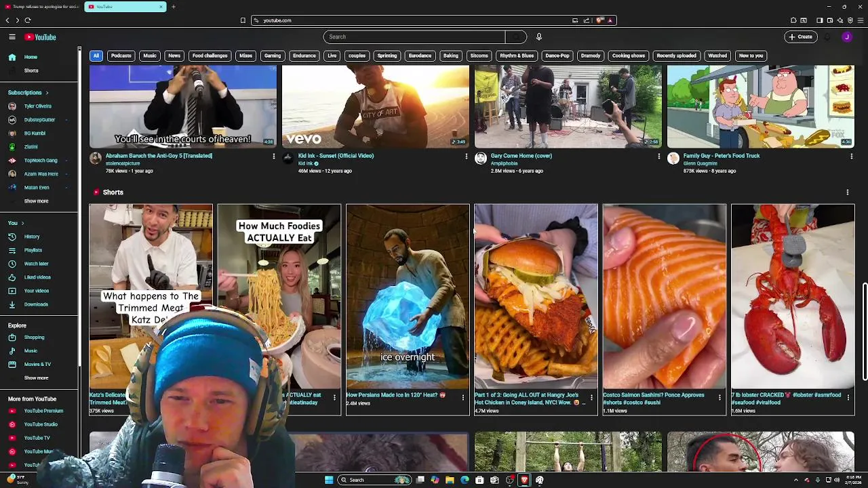Click the Create button

[x=801, y=37]
